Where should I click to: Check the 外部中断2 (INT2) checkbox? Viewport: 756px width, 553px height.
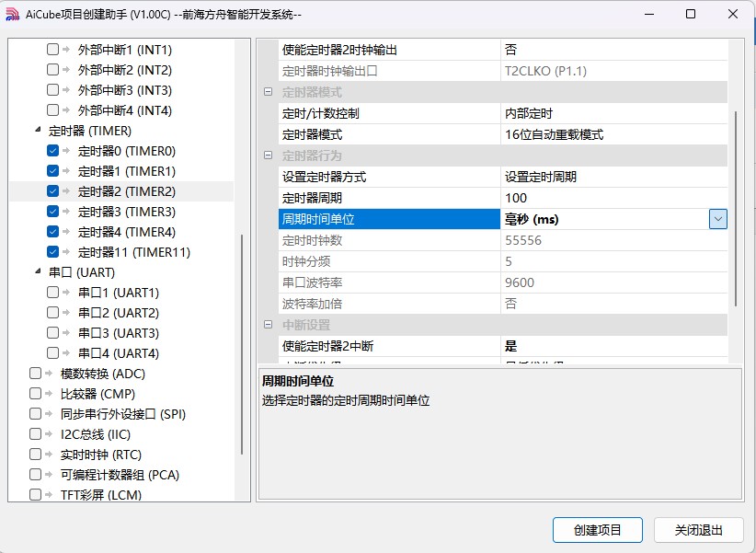coord(53,70)
